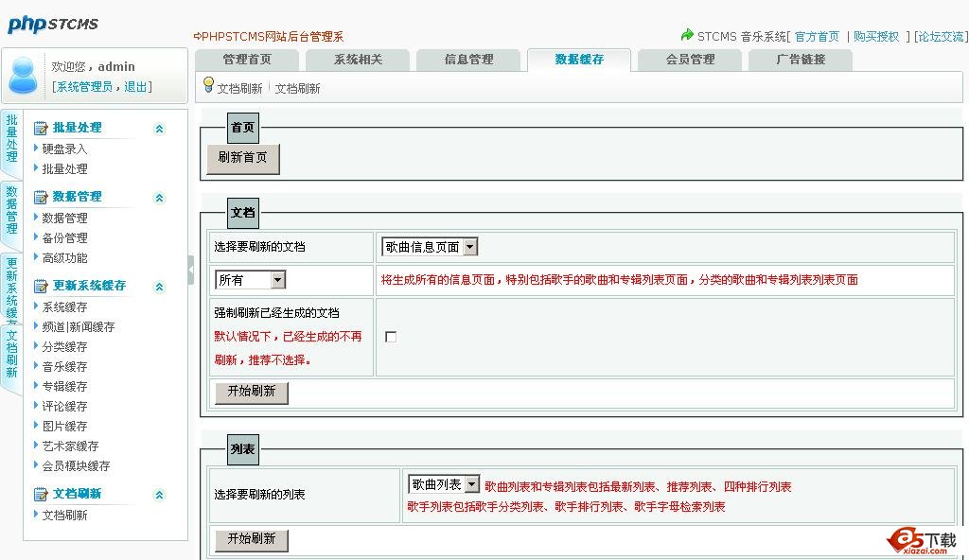Switch to the 广告链接 tab
Screen dimensions: 969x560
[x=801, y=60]
